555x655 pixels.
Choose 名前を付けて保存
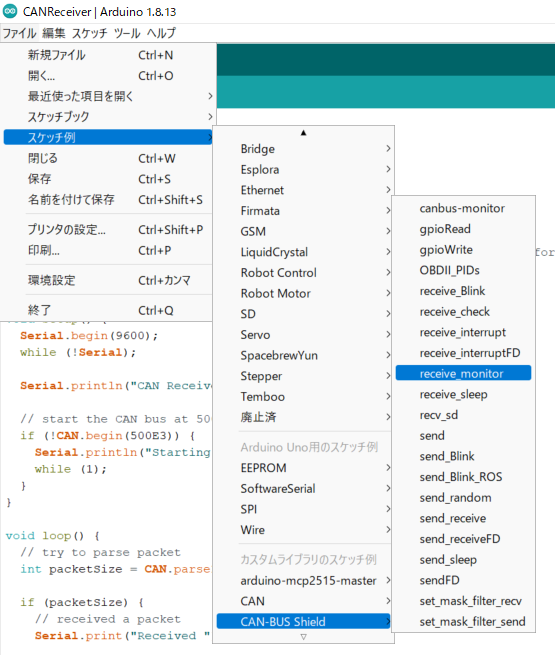[108, 200]
